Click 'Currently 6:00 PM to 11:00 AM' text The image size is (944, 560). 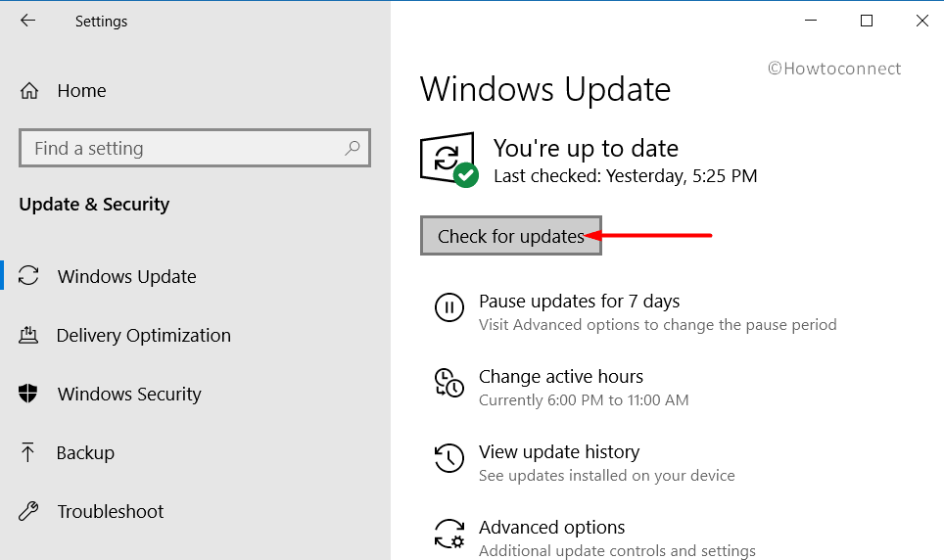[584, 400]
